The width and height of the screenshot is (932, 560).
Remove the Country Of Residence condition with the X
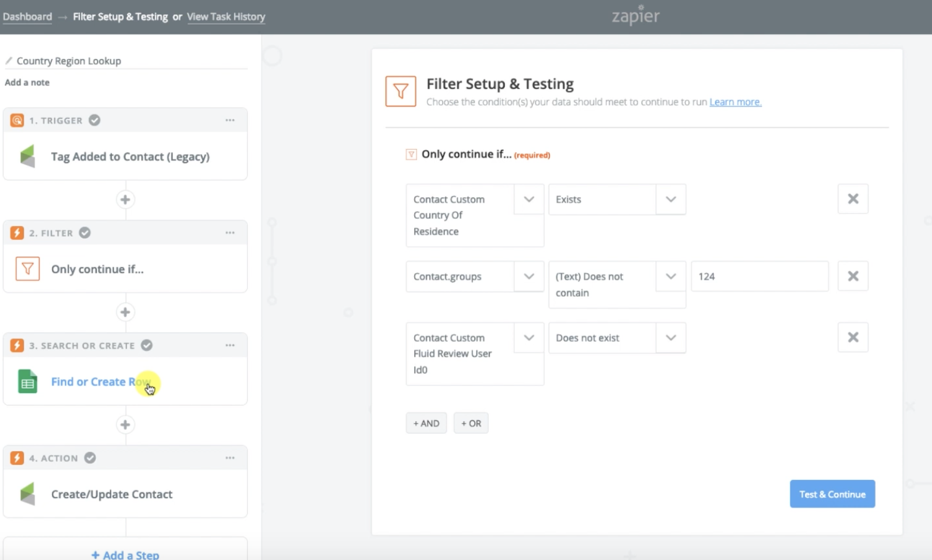pyautogui.click(x=853, y=198)
